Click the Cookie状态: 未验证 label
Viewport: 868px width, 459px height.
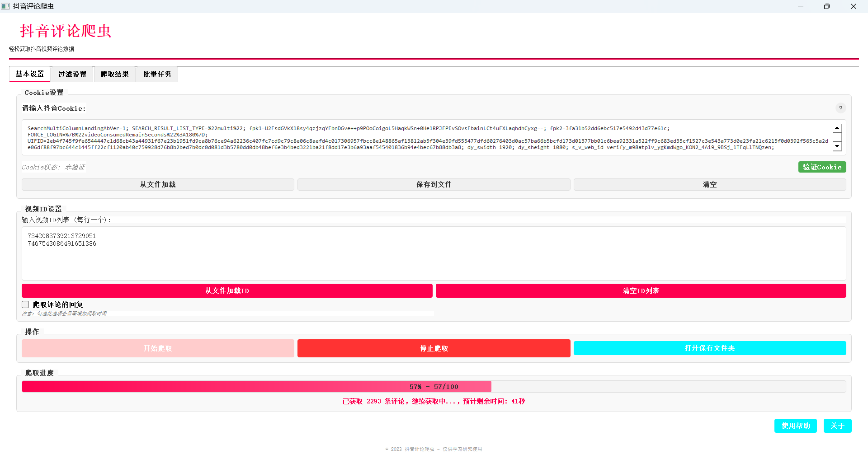[53, 167]
